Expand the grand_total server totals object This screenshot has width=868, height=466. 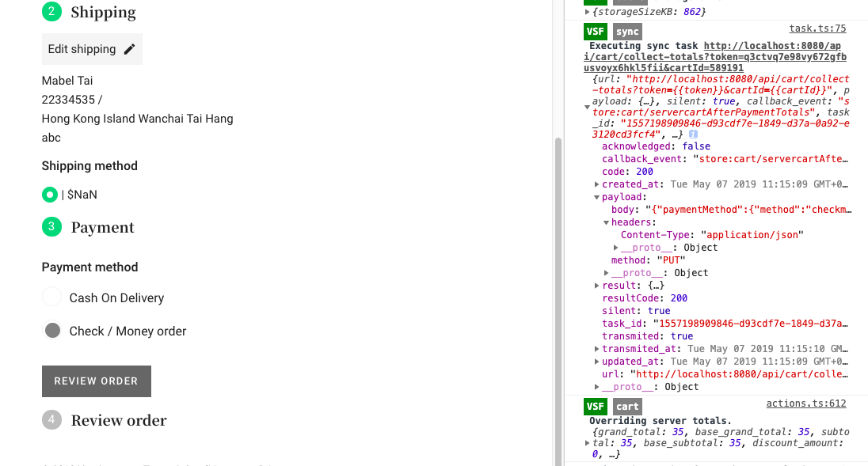coord(587,443)
